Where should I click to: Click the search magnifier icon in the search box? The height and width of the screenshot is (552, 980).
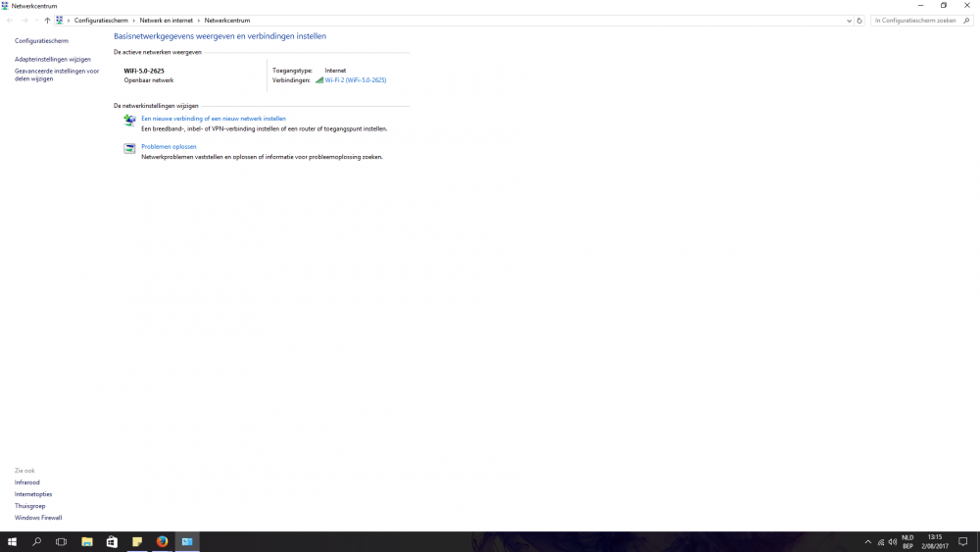[966, 21]
